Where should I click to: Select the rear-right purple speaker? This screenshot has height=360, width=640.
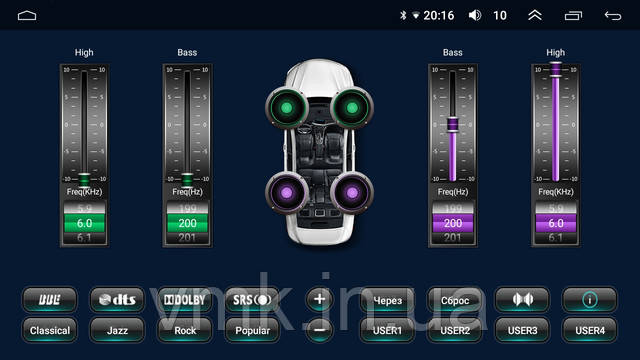352,193
